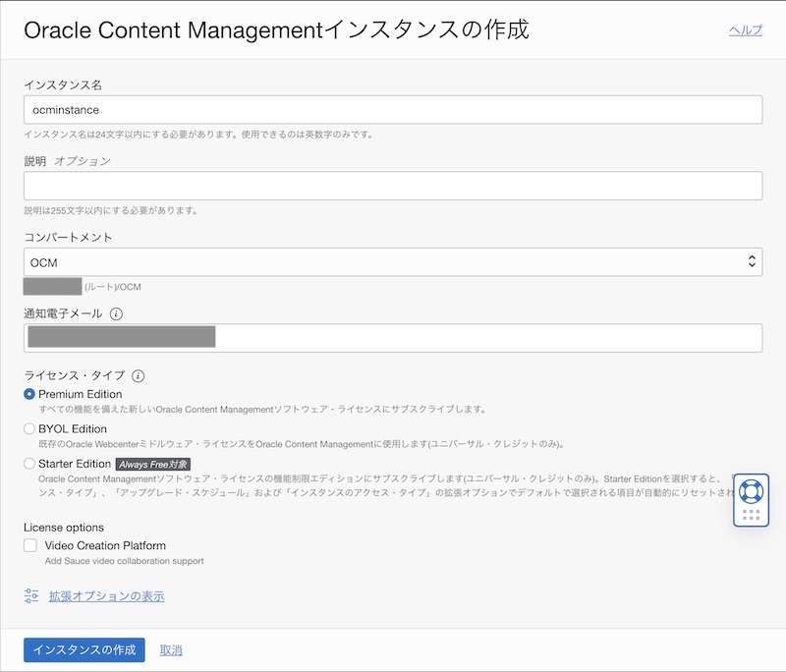
Task: Click the dotted grid handle below the lifebuoy
Action: 751,515
